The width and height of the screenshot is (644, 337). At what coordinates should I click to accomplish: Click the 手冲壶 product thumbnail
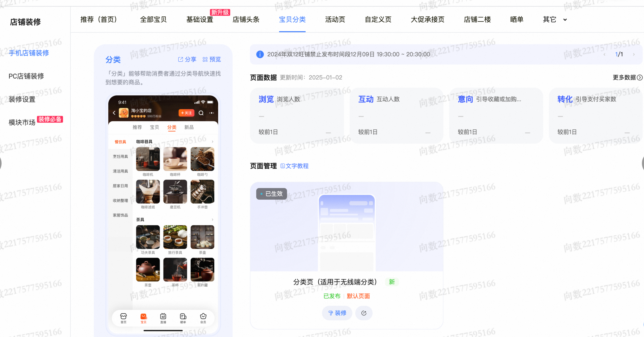[x=202, y=192]
